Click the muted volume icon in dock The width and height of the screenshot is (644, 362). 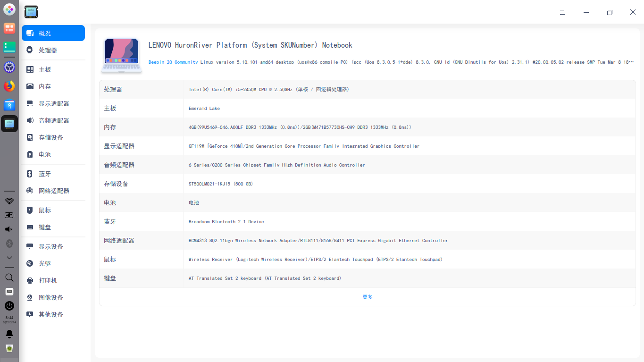9,229
